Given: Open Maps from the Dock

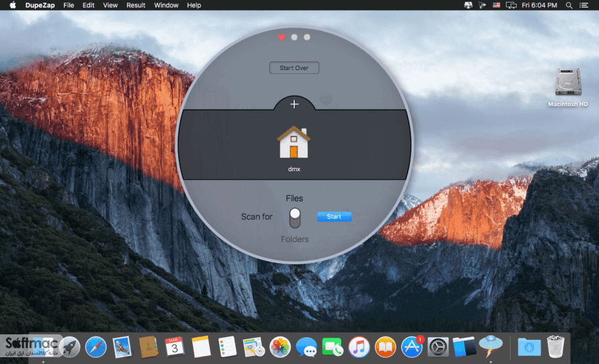Looking at the screenshot, I should click(x=254, y=347).
